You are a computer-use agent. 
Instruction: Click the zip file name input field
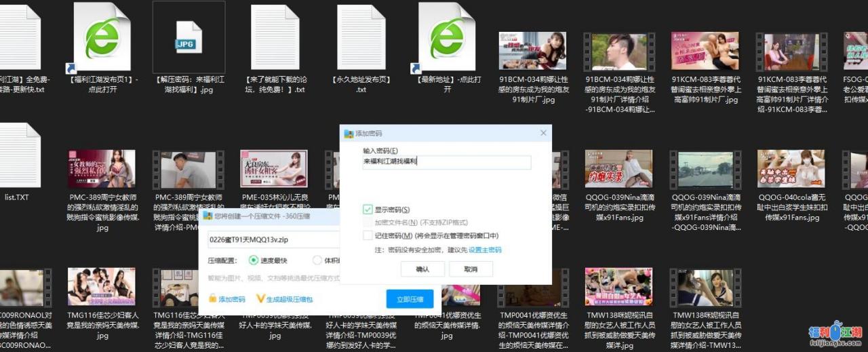[273, 239]
